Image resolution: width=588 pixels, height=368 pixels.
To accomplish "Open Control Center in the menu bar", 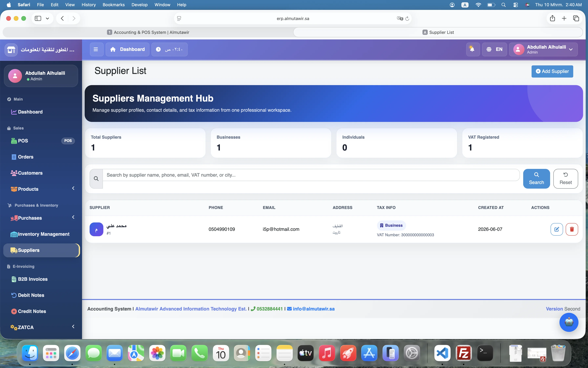I will [x=516, y=5].
